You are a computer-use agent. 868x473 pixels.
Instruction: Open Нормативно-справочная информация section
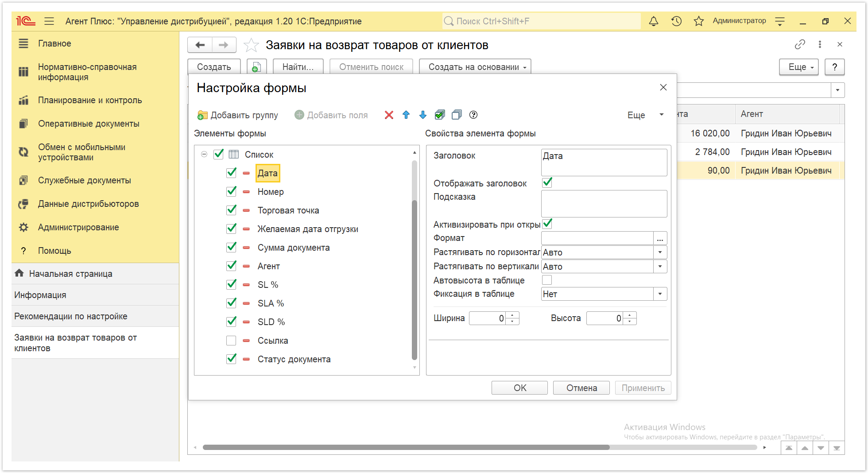pyautogui.click(x=87, y=72)
